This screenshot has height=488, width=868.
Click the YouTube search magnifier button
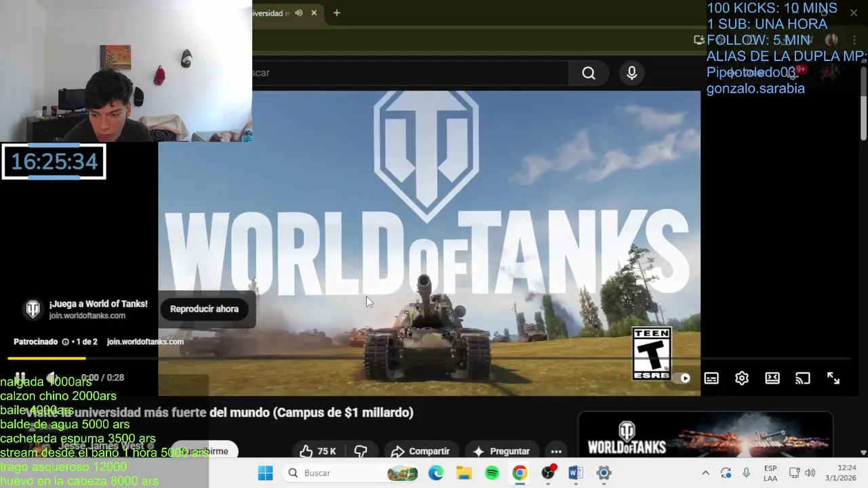(x=589, y=73)
